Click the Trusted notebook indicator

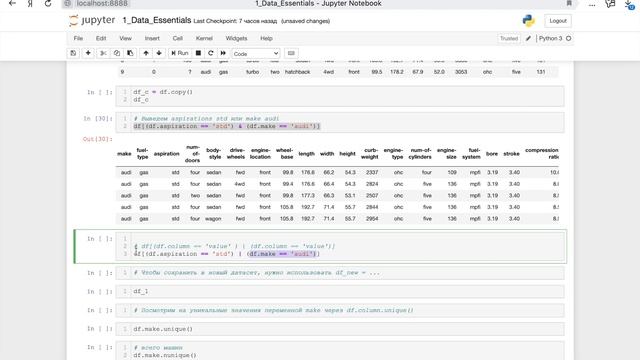click(x=509, y=38)
